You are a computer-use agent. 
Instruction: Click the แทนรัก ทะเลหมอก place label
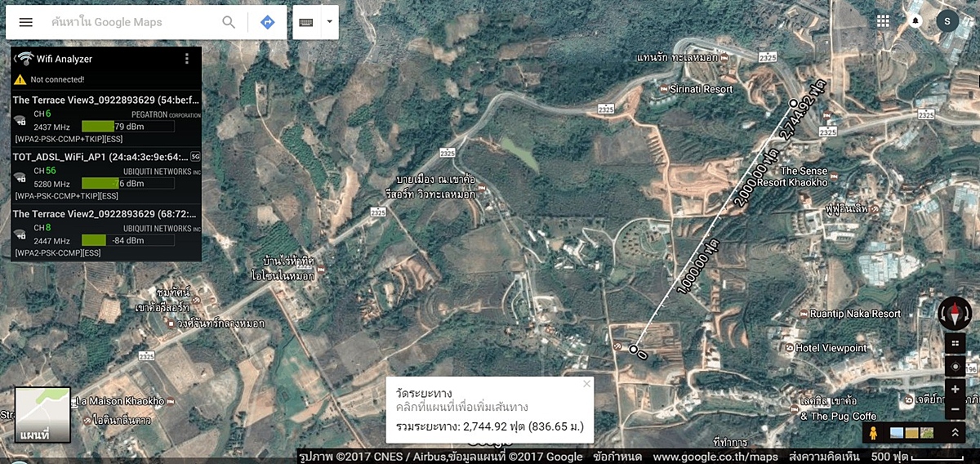click(x=677, y=58)
